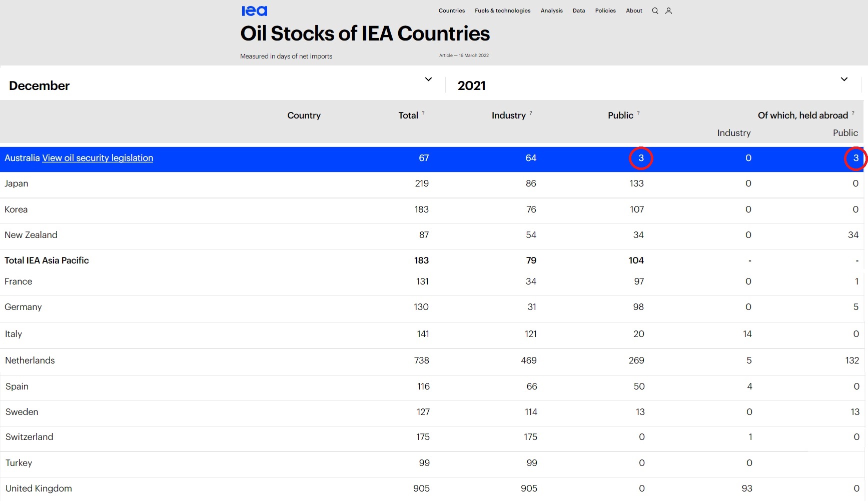Select the Sweden row label
Image resolution: width=868 pixels, height=504 pixels.
(22, 412)
